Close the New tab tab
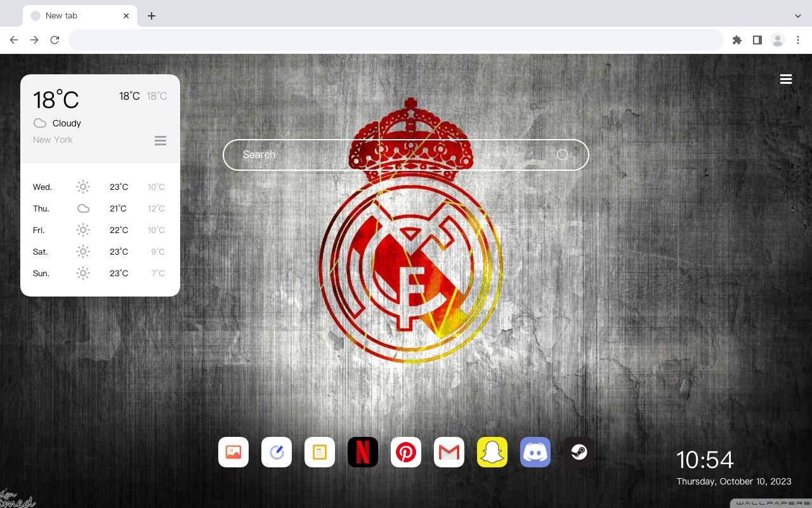This screenshot has height=508, width=812. point(126,16)
